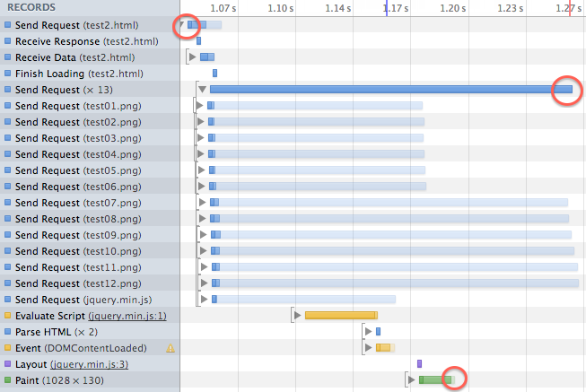Select the Receive Response (test2.html) record
586x392 pixels.
(90, 41)
